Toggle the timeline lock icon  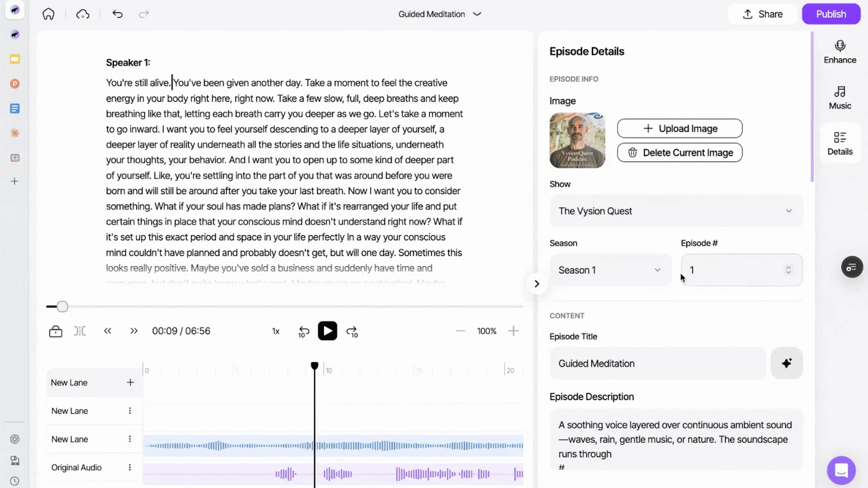[55, 331]
